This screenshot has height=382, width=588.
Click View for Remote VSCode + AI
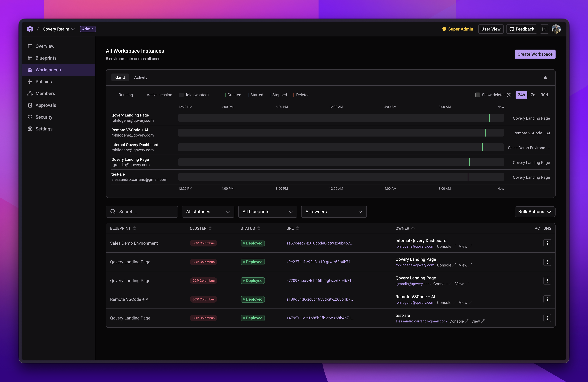pyautogui.click(x=465, y=303)
